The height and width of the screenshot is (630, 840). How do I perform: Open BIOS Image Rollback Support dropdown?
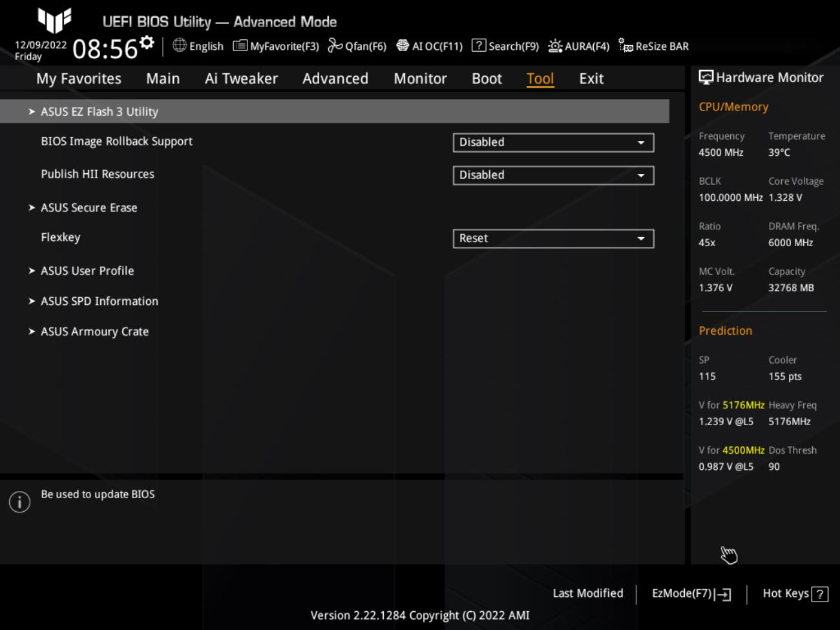click(x=553, y=142)
